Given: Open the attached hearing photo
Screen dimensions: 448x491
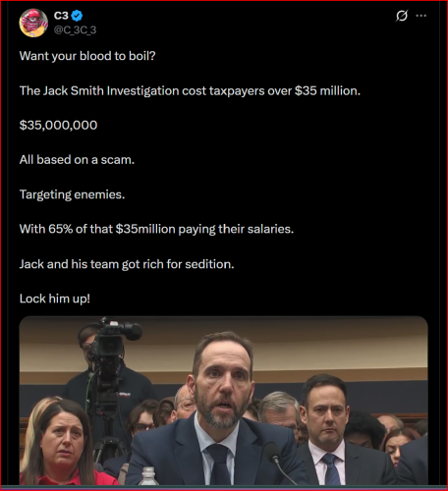Looking at the screenshot, I should [224, 401].
